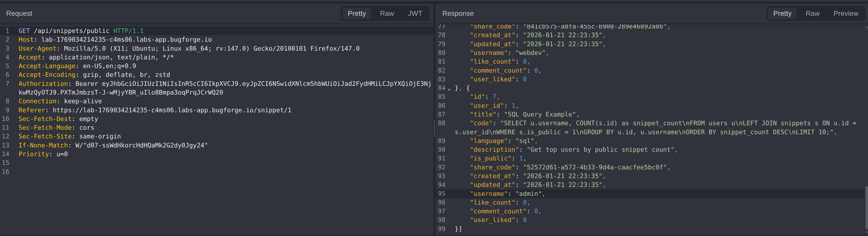Click the divider handle between Request and Response
Screen dimensions: 868x236
click(434, 129)
